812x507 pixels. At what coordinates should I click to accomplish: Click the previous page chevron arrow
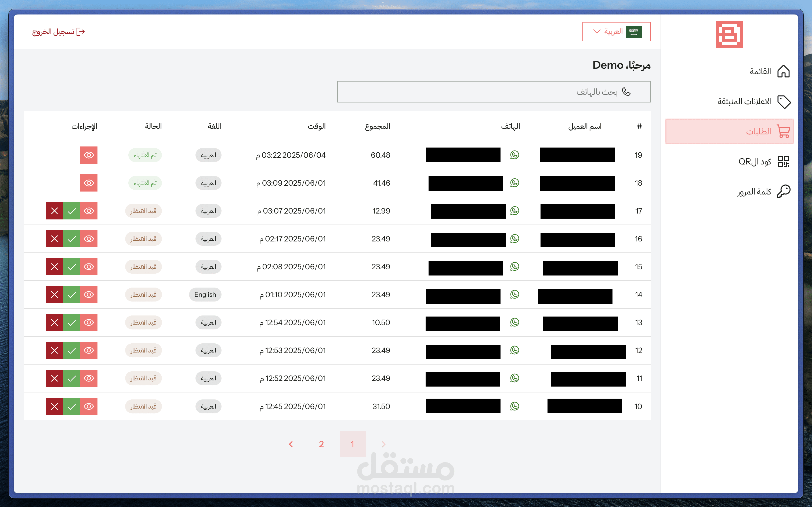click(x=383, y=444)
